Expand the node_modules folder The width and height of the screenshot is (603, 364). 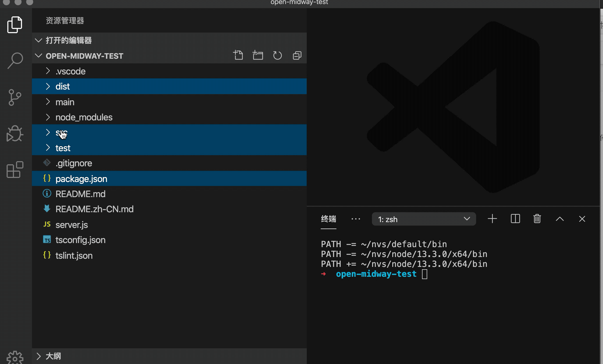click(48, 117)
